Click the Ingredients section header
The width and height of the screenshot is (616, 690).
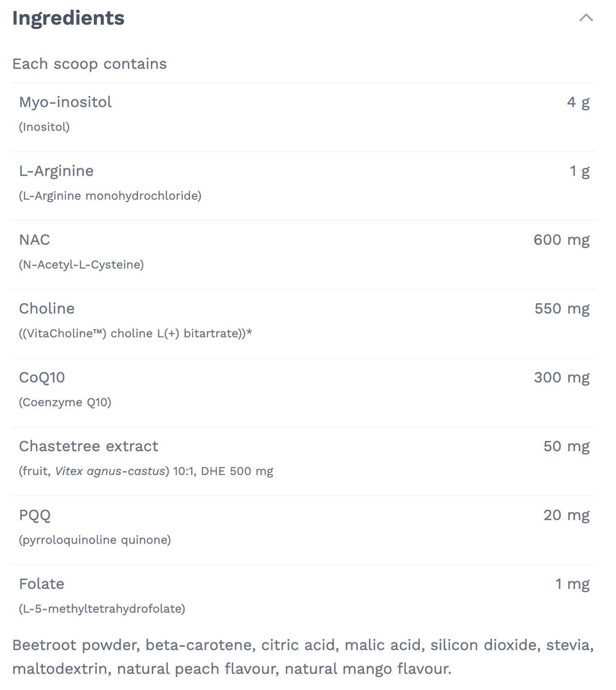coord(68,18)
